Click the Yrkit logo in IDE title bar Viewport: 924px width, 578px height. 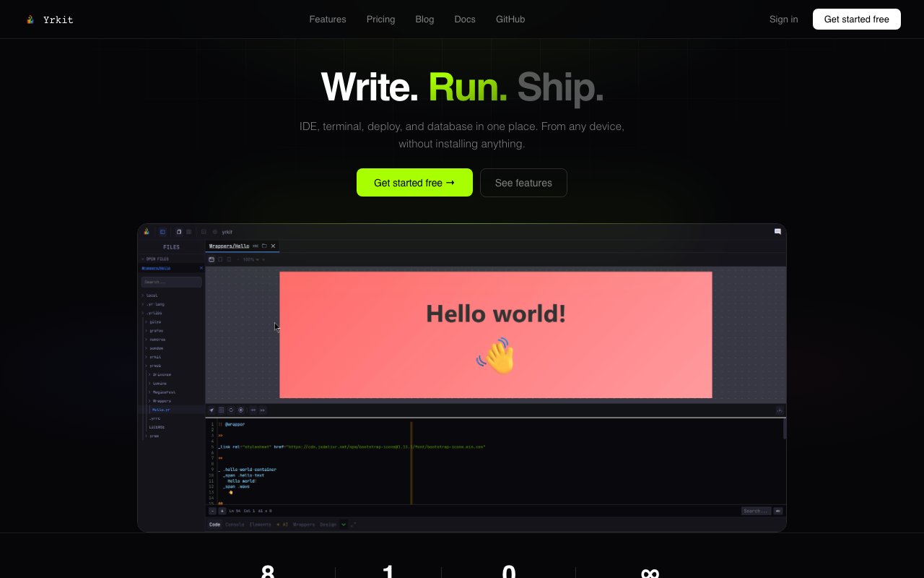coord(147,232)
